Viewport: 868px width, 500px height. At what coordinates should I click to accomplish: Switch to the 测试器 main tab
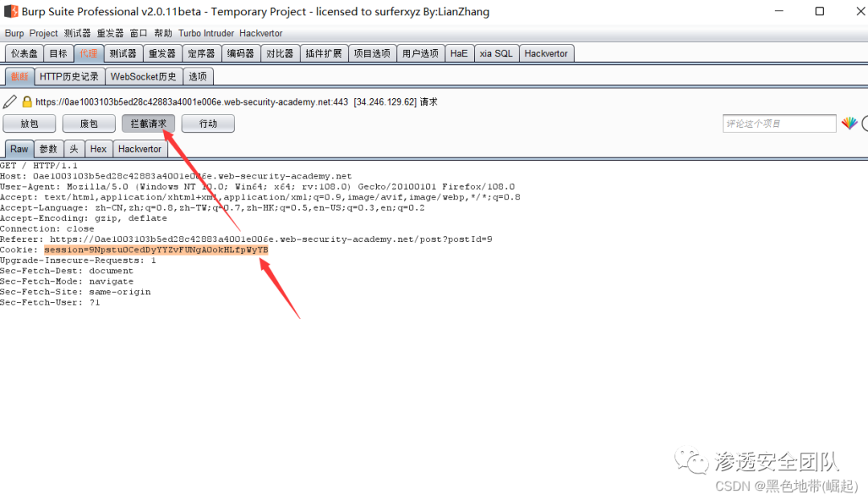point(123,54)
